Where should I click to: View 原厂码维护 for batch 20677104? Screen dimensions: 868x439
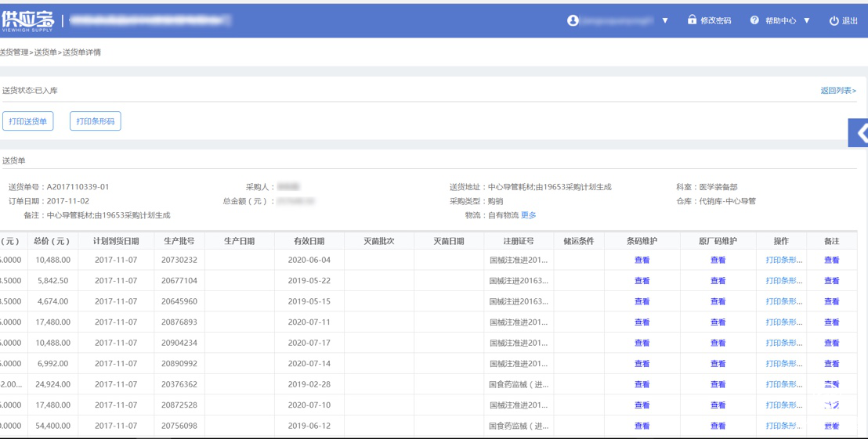point(718,280)
